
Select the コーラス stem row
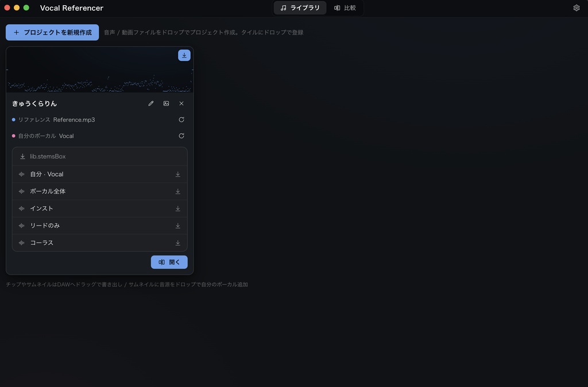click(100, 243)
